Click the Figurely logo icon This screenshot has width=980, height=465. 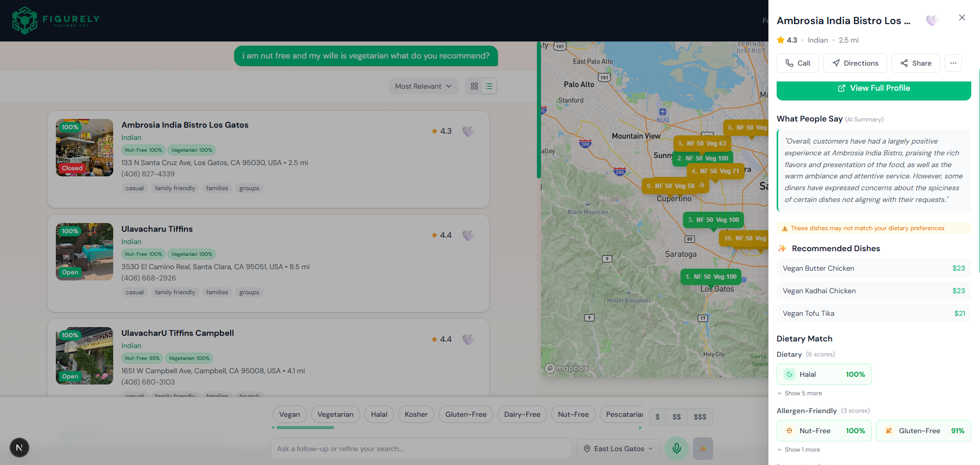[x=25, y=21]
